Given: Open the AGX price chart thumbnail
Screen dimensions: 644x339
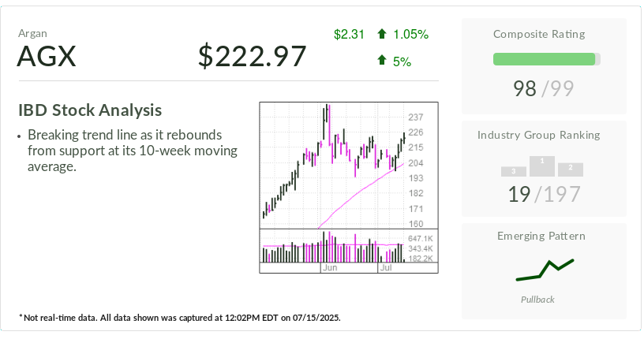Looking at the screenshot, I should (x=348, y=187).
